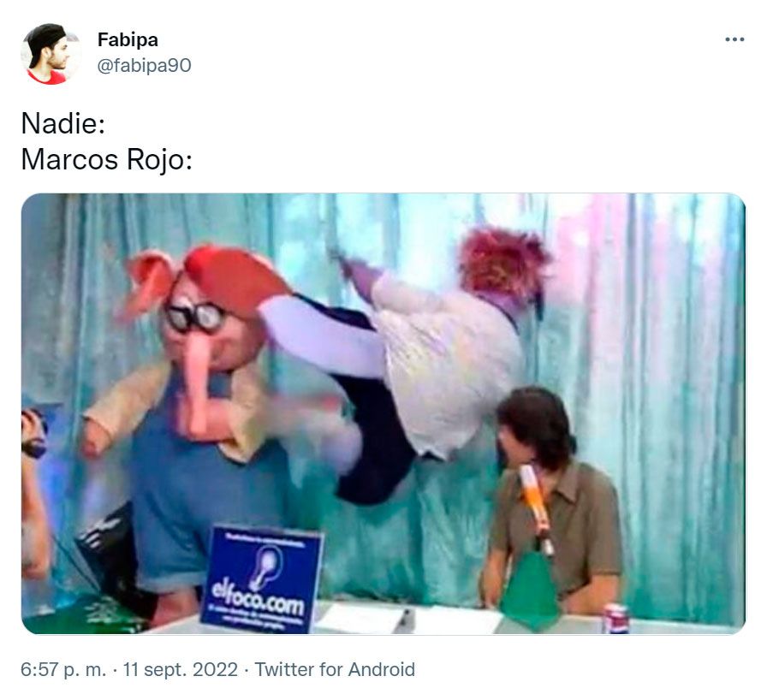767x700 pixels.
Task: Click Fabipa's profile avatar
Action: click(51, 53)
